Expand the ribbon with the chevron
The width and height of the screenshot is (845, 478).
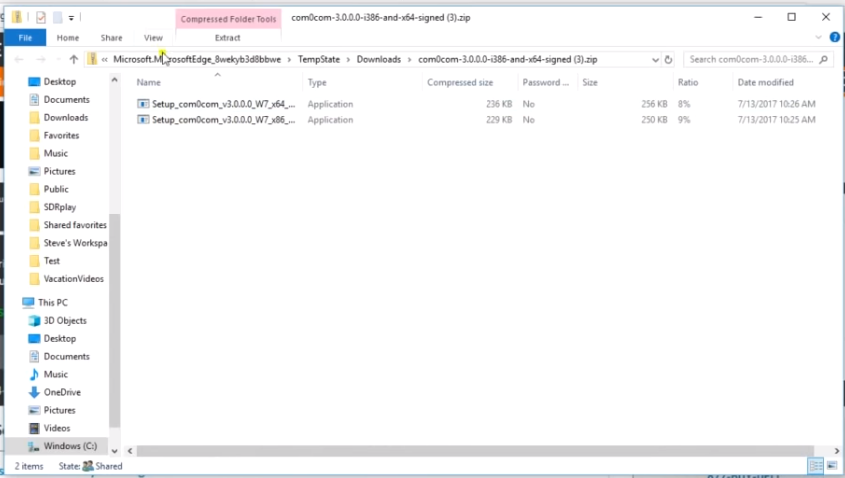(819, 37)
